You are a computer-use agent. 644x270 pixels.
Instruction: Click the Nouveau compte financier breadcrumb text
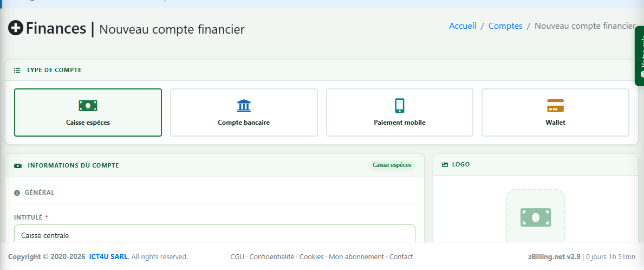coord(585,26)
